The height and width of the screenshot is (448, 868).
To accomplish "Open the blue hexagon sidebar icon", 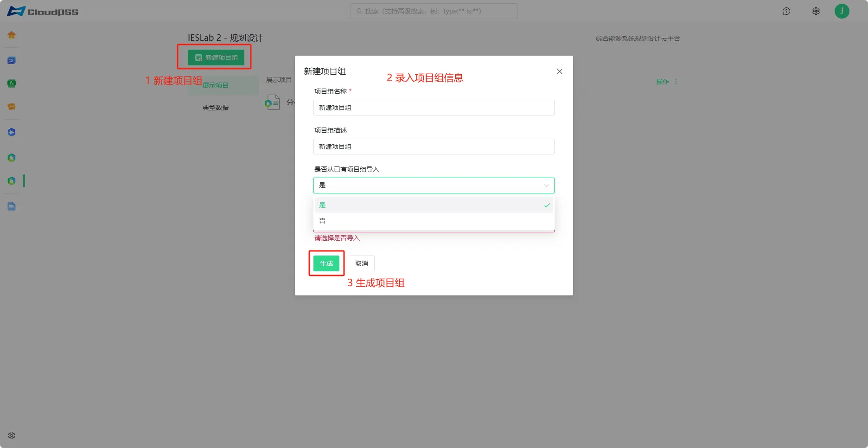I will 12,132.
